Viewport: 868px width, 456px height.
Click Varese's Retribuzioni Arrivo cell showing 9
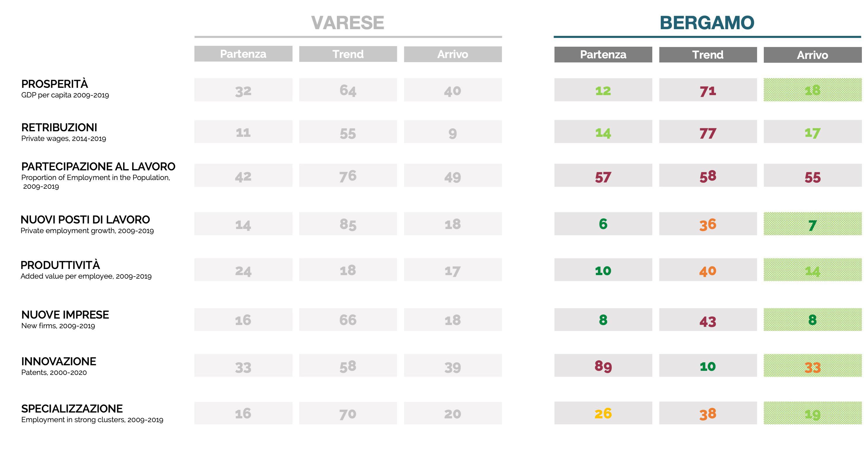pyautogui.click(x=452, y=132)
